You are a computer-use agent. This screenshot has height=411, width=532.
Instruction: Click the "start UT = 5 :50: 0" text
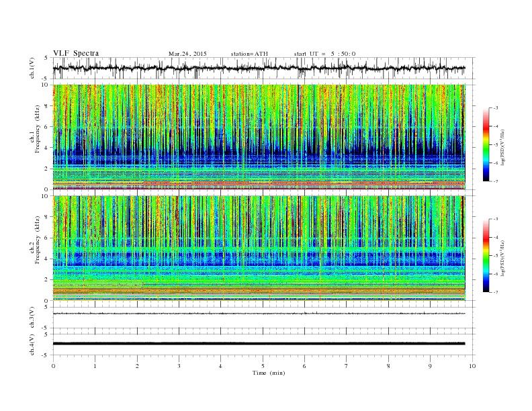pyautogui.click(x=324, y=54)
